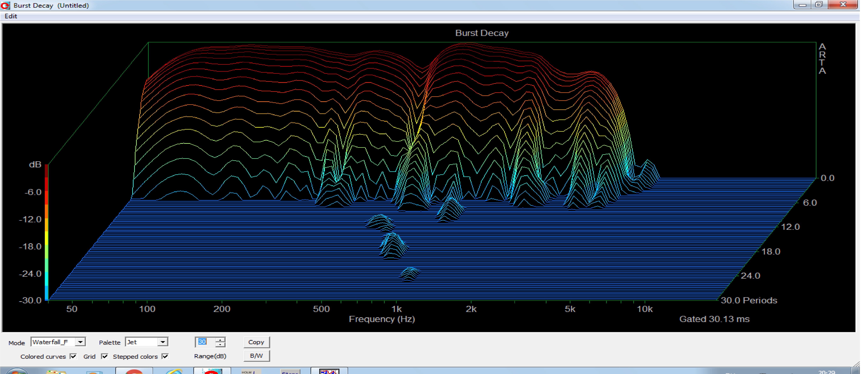Open the Edit menu

pos(11,16)
